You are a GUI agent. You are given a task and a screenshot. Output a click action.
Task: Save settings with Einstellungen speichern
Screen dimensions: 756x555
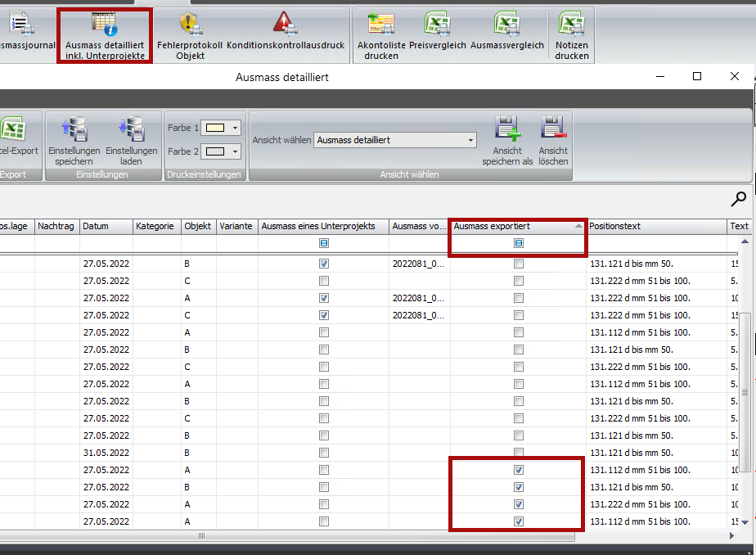click(x=74, y=131)
